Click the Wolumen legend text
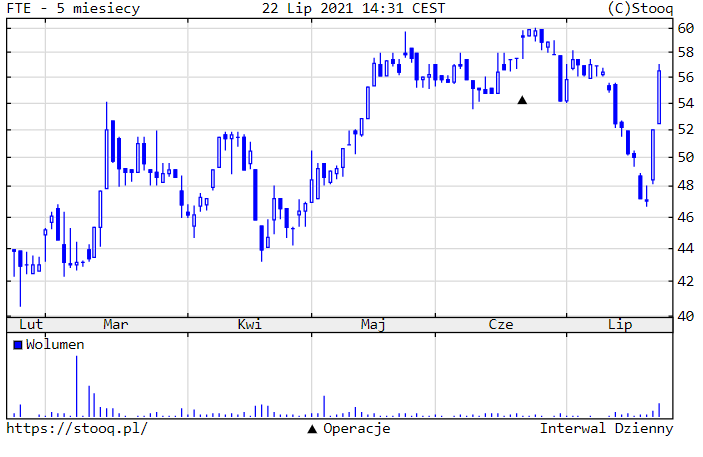 (x=55, y=345)
